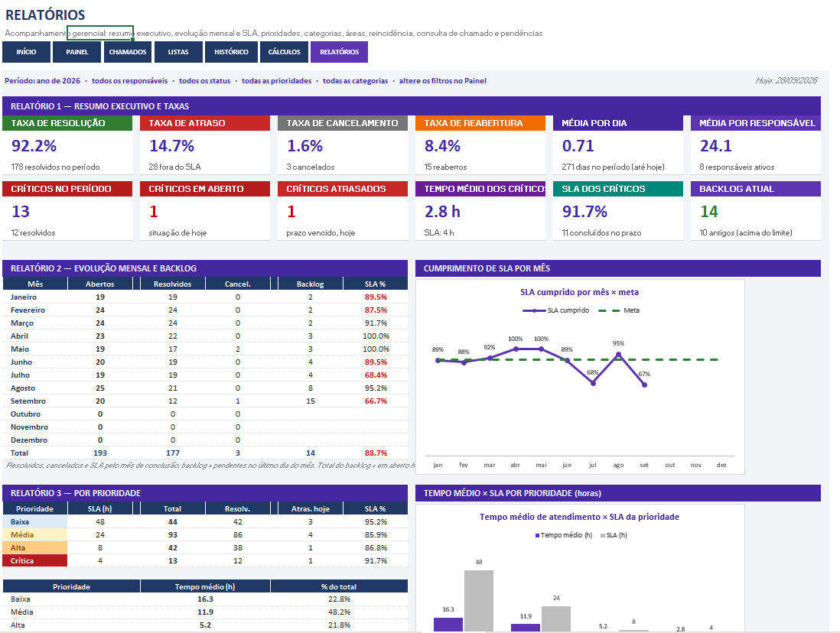Select MÉDIA POR RESPONSÁVEL value 24.1

[716, 146]
